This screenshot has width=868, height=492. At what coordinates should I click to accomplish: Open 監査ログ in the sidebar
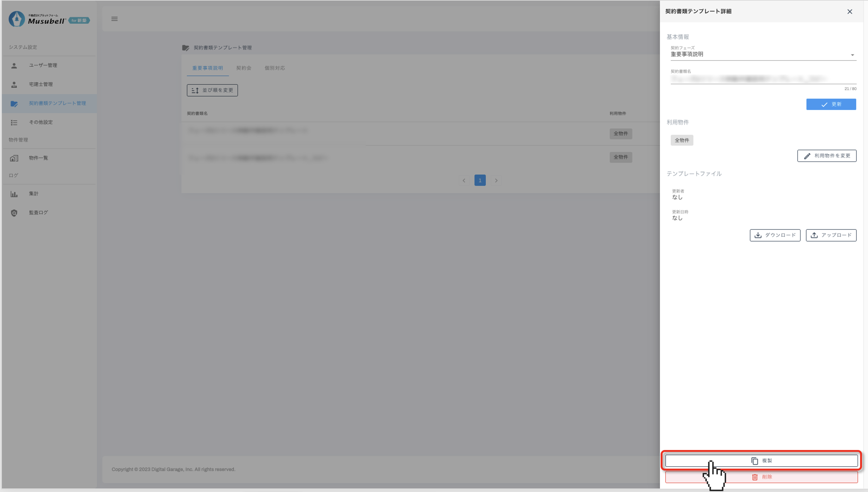tap(38, 213)
